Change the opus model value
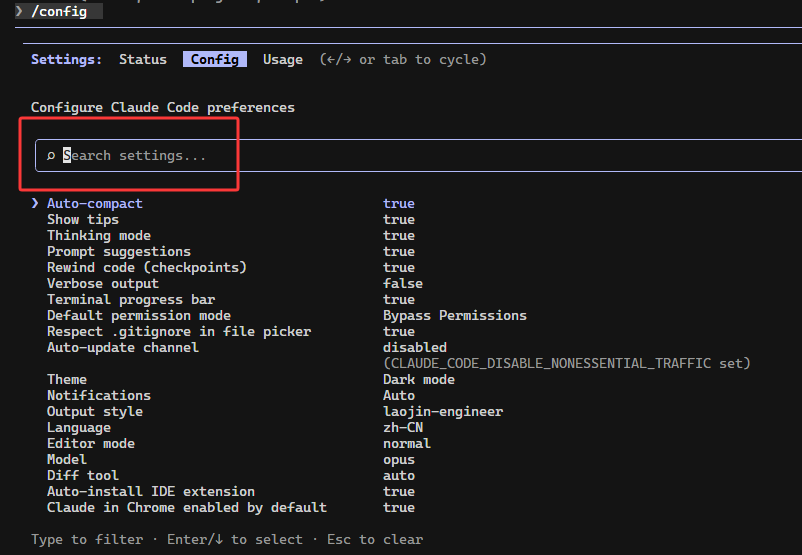The height and width of the screenshot is (555, 802). (398, 460)
